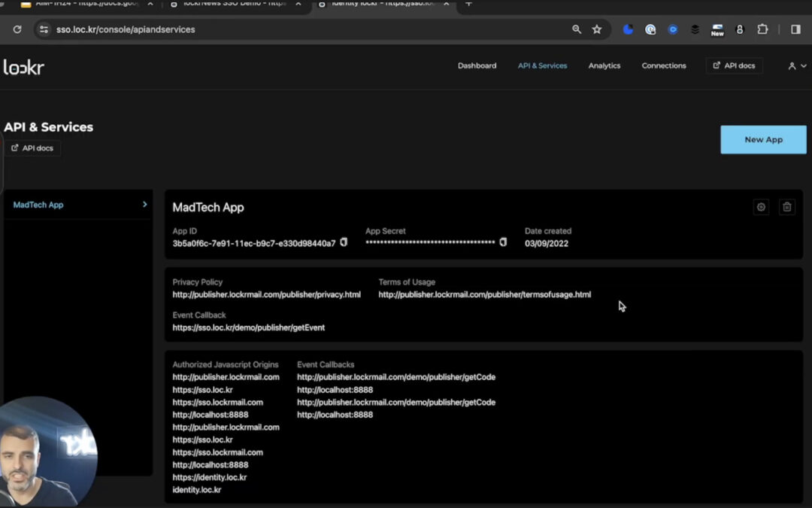Click the Event Callback URL getEvent
Image resolution: width=812 pixels, height=508 pixels.
click(249, 327)
